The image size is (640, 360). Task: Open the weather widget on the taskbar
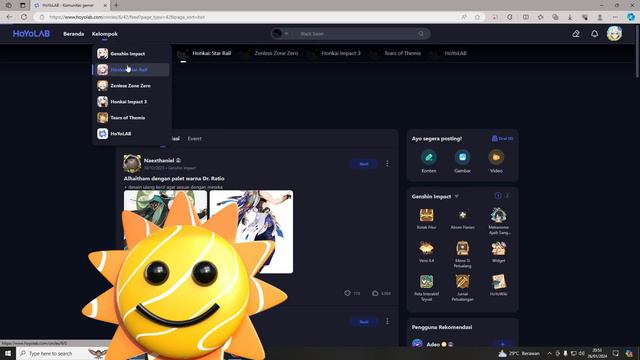point(519,353)
